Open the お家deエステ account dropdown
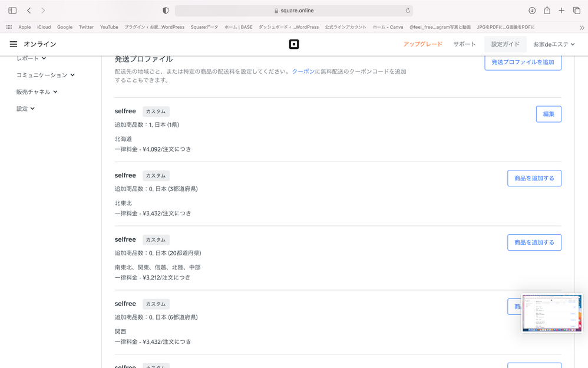 553,44
